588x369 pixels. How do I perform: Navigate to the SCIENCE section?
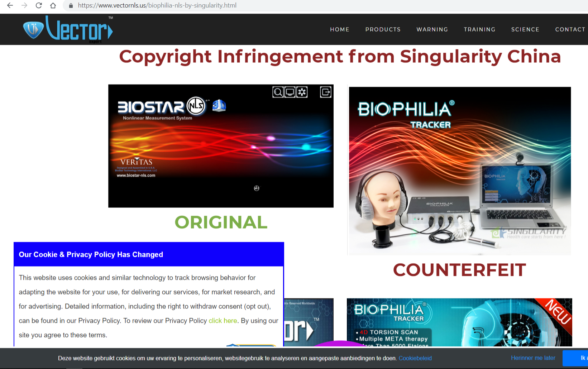pos(525,29)
